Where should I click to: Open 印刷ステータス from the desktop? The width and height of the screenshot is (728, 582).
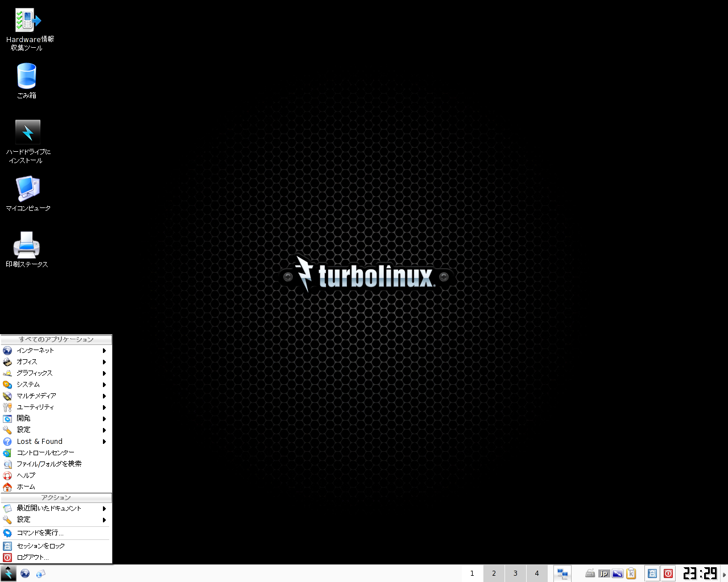click(x=26, y=244)
